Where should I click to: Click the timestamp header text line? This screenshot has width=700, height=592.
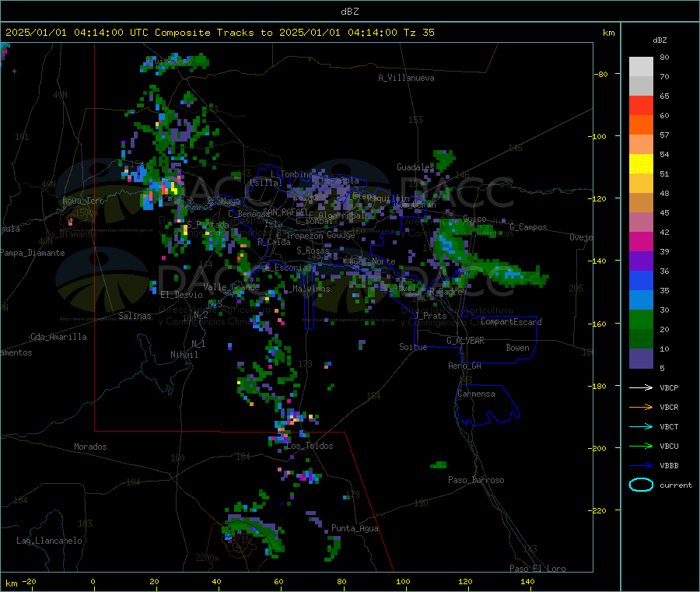219,33
